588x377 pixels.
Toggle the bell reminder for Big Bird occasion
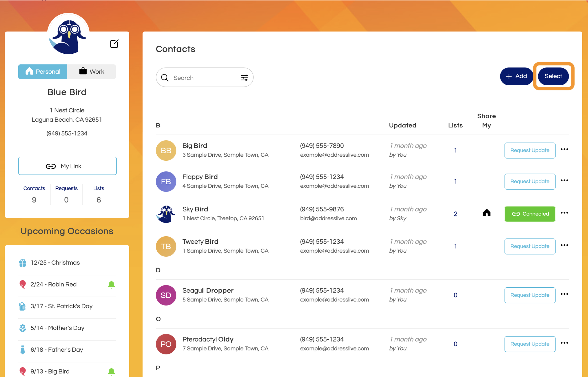click(x=111, y=371)
